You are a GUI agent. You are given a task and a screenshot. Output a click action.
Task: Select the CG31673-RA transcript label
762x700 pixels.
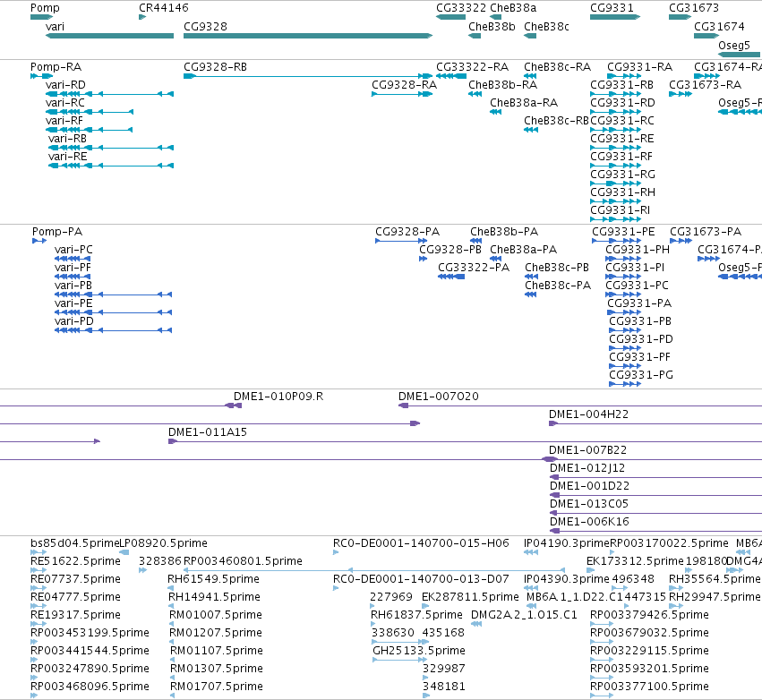pyautogui.click(x=706, y=85)
